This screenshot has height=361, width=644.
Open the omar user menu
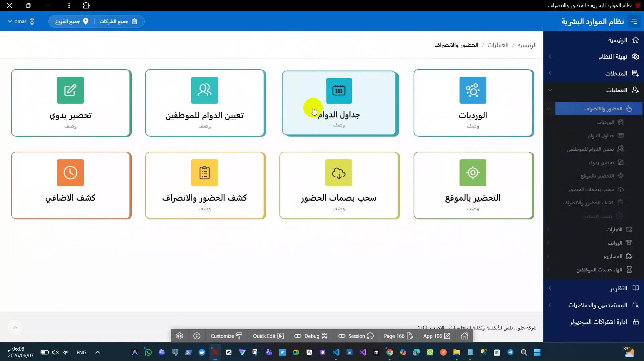[x=21, y=21]
